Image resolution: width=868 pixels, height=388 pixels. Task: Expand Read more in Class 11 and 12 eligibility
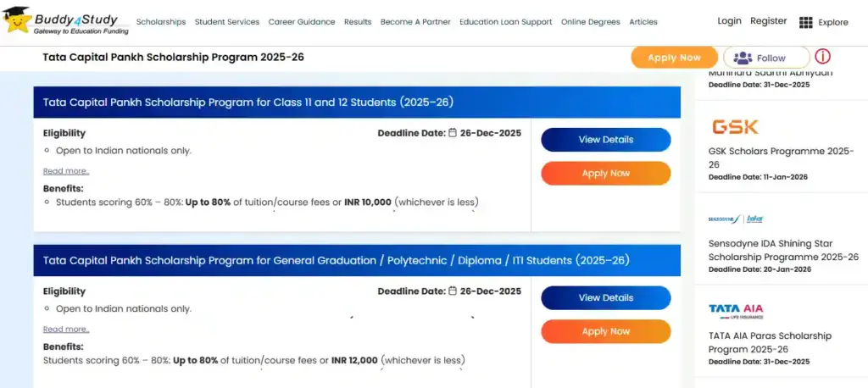(66, 171)
